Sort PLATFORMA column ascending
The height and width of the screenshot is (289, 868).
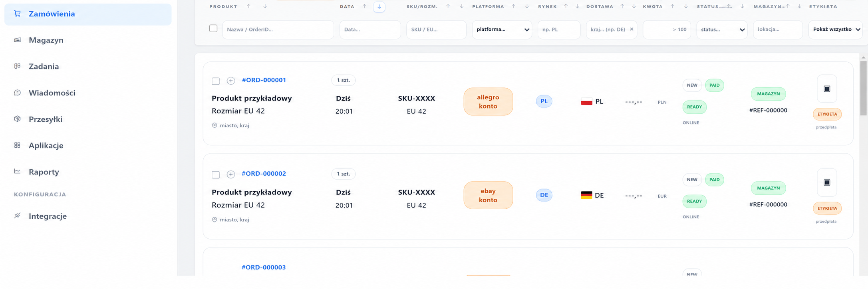pos(513,6)
